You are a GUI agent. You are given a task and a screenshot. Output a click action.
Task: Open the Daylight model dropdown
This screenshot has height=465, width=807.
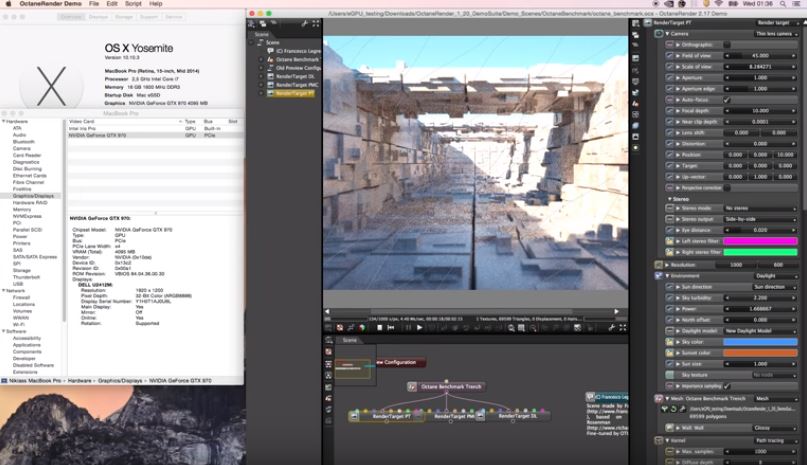click(x=760, y=330)
